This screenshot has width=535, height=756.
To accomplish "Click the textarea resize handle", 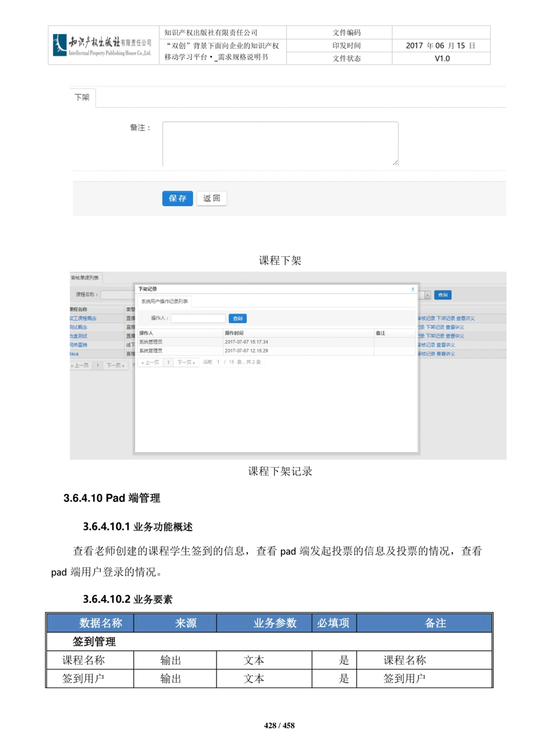I will point(396,162).
